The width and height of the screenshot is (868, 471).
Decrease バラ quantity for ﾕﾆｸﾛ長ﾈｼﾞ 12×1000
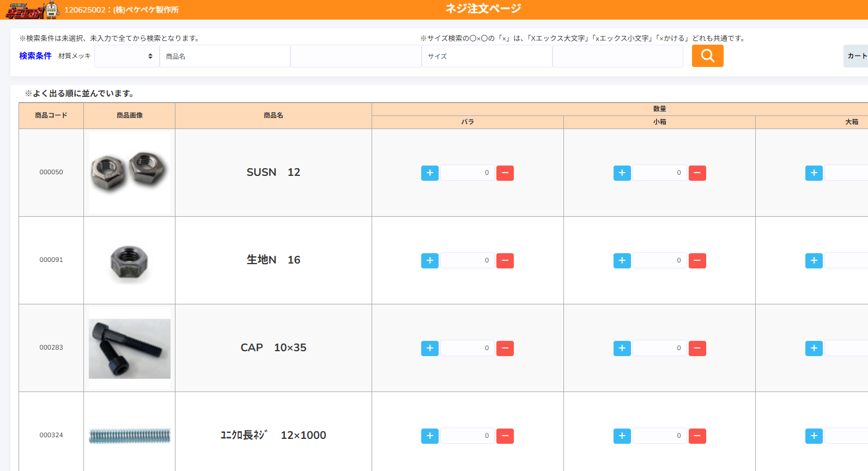[505, 436]
